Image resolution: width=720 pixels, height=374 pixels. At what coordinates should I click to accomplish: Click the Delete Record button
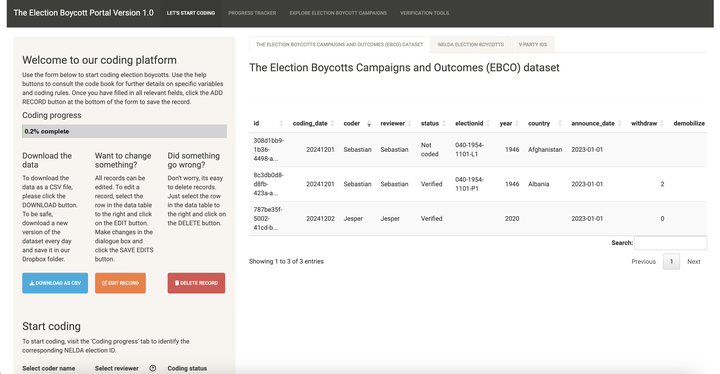point(196,283)
